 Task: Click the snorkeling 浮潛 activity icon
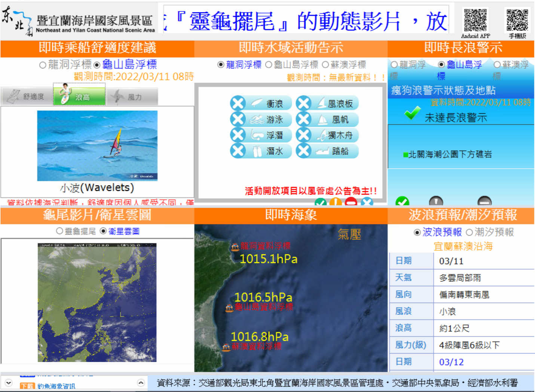click(x=261, y=135)
